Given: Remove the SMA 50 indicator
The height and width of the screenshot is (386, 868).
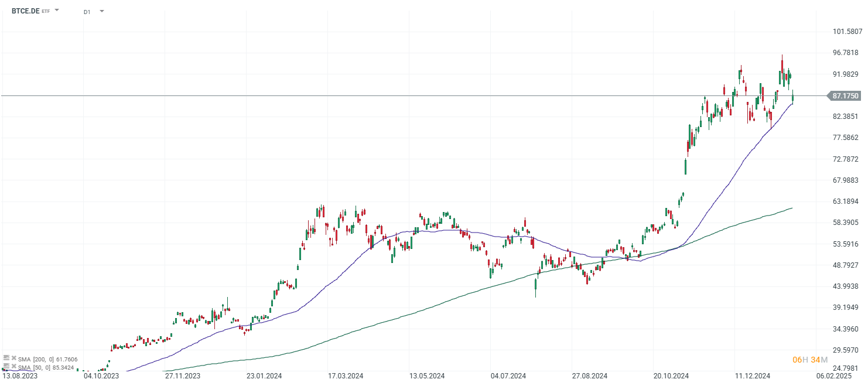Looking at the screenshot, I should pos(13,367).
